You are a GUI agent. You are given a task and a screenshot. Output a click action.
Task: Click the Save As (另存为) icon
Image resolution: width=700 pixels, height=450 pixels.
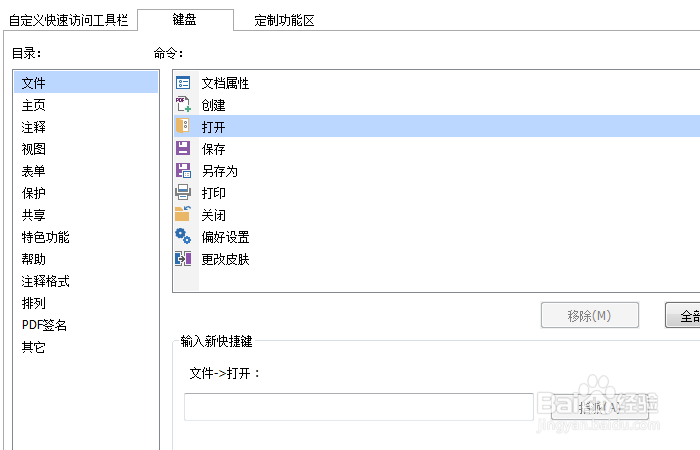(183, 171)
